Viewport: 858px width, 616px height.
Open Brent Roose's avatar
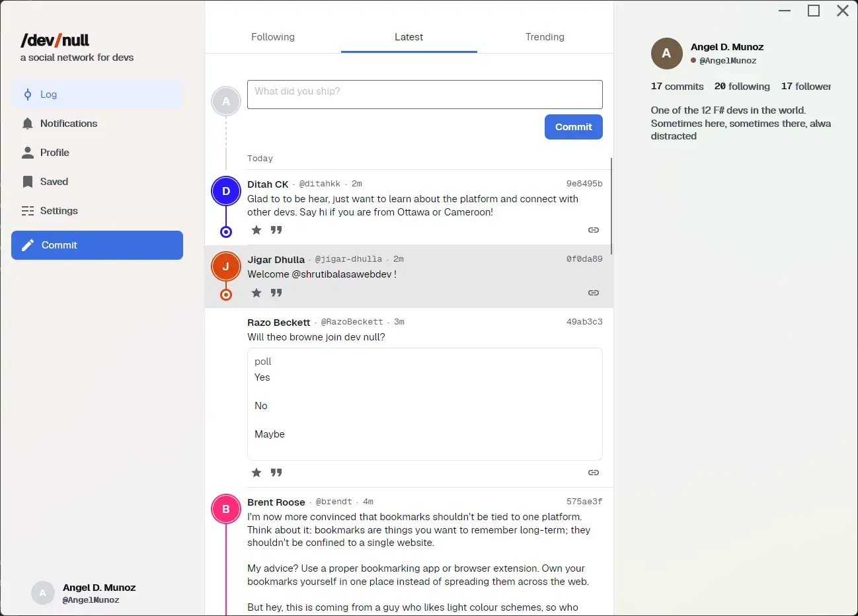[x=226, y=510]
